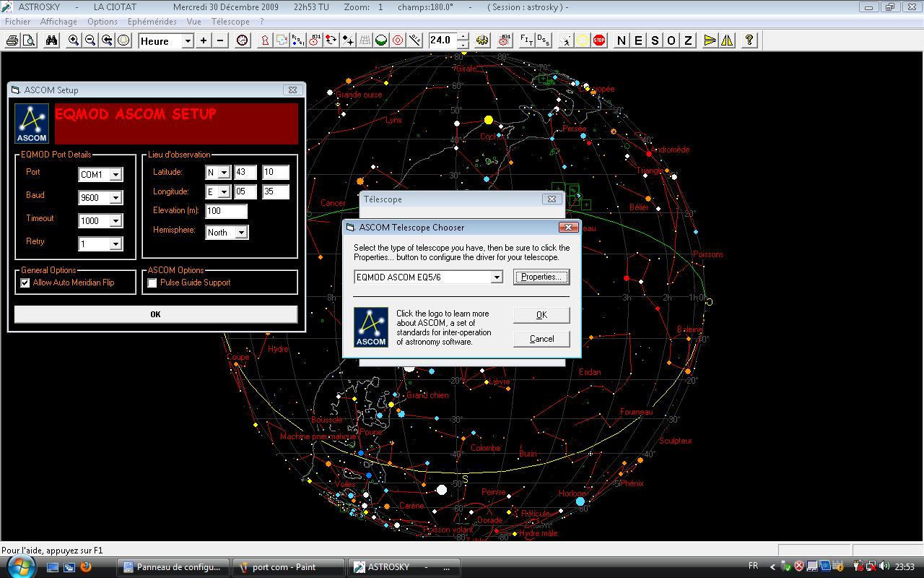Click the question mark help icon
The image size is (924, 578).
tap(749, 40)
